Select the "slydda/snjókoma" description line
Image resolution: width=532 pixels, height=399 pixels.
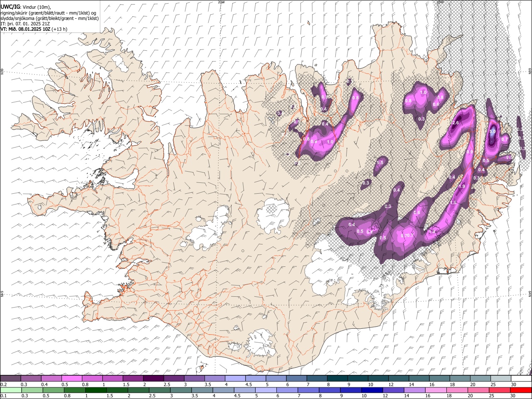click(50, 18)
